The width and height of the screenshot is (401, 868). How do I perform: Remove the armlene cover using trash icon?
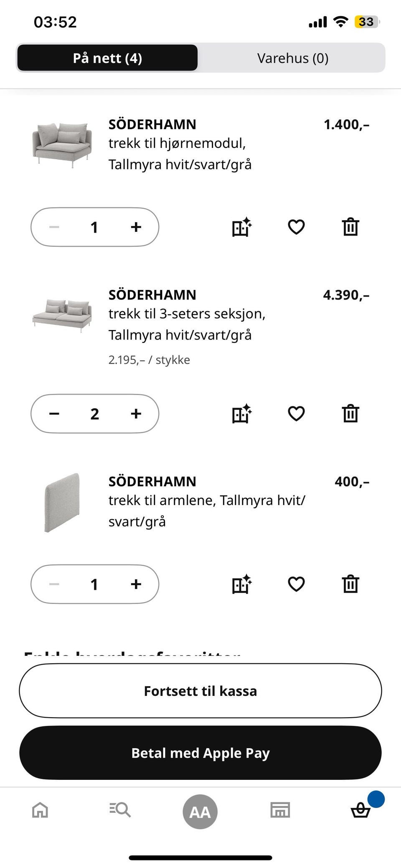click(350, 584)
